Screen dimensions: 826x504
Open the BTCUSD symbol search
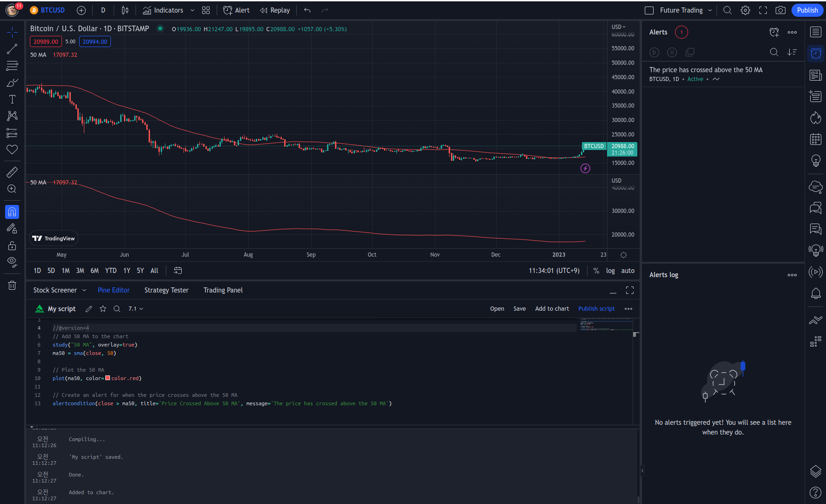48,10
